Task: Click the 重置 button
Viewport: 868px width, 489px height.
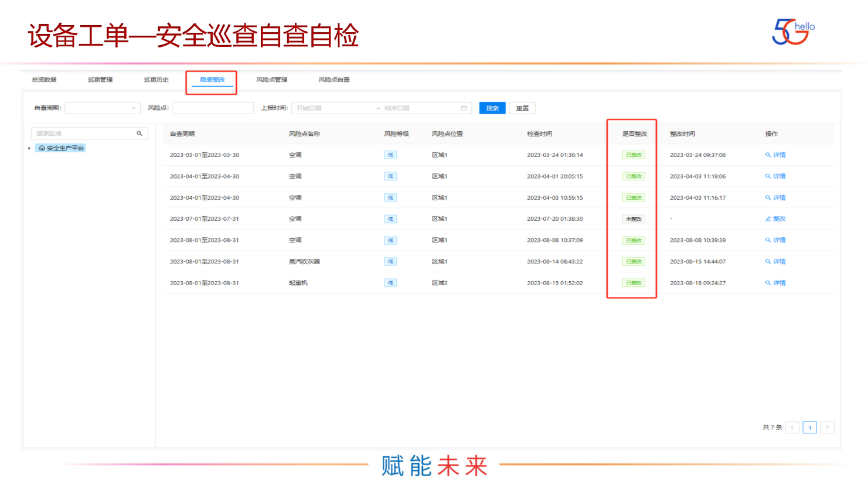Action: [522, 108]
